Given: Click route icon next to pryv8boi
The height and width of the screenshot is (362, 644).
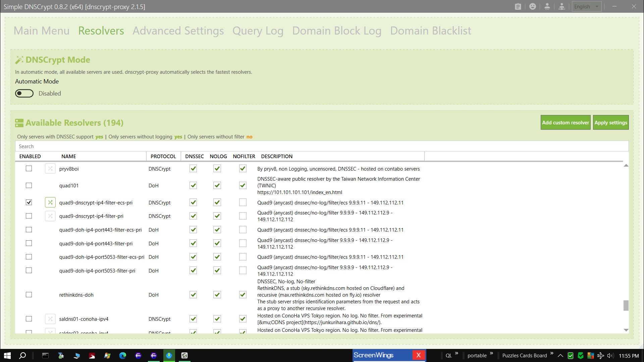Looking at the screenshot, I should pos(50,169).
